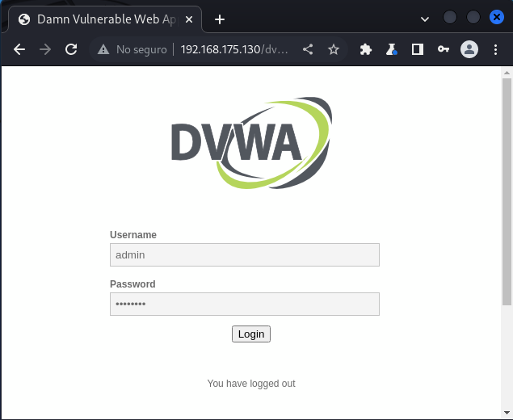
Task: Go back to the previous page
Action: 19,49
